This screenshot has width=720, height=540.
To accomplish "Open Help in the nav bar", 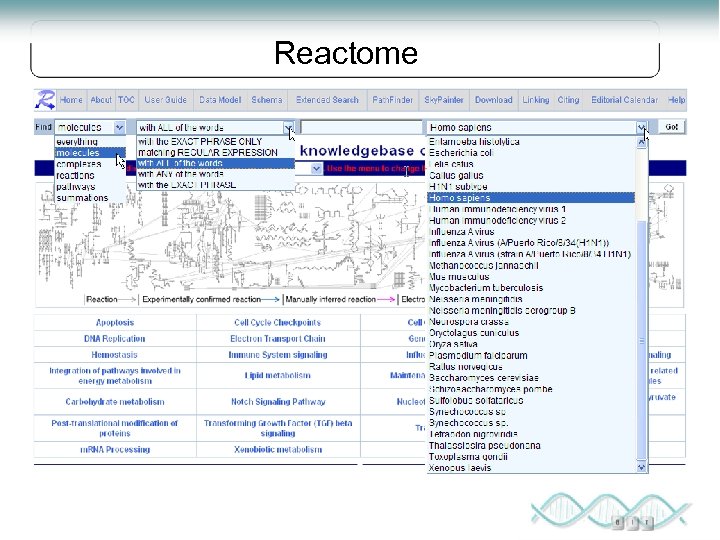I will tap(676, 100).
